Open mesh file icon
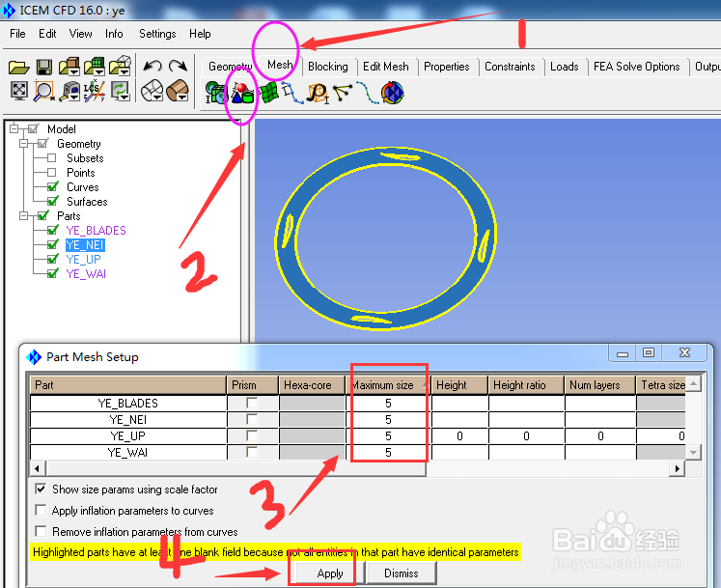Image resolution: width=721 pixels, height=588 pixels. click(94, 67)
